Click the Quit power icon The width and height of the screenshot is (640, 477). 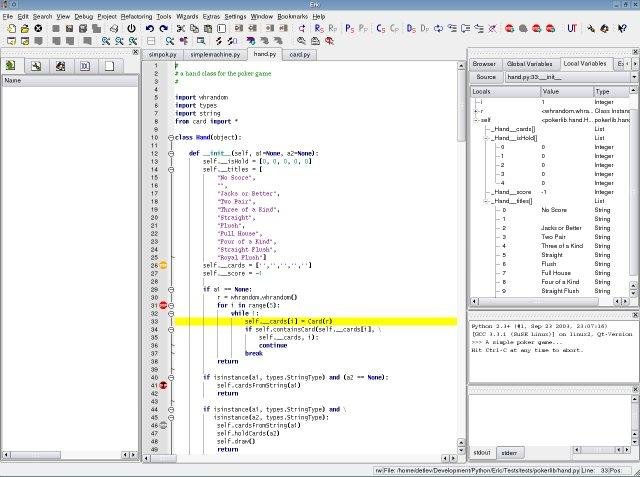tap(131, 29)
